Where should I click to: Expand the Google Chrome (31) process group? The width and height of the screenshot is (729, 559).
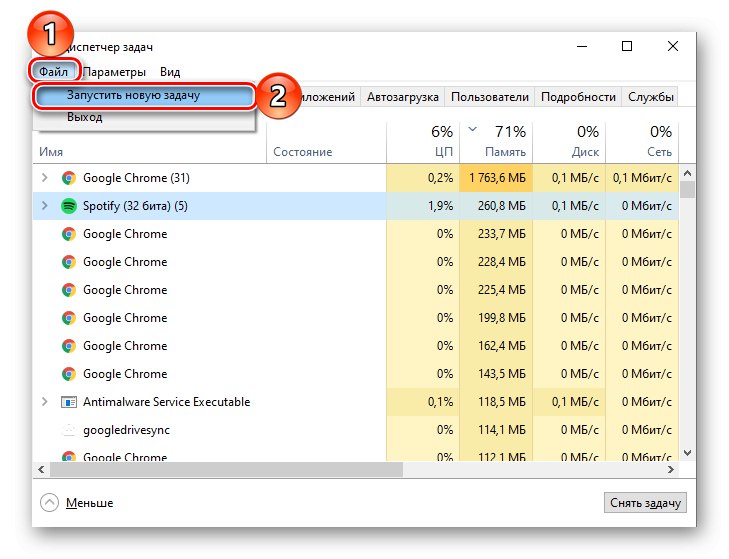44,178
